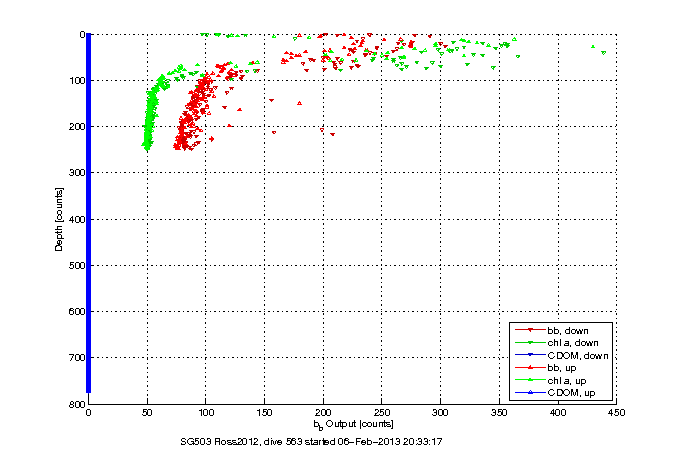681x454 pixels.
Task: Click the red line marker beside 'bb, up'
Action: 530,368
